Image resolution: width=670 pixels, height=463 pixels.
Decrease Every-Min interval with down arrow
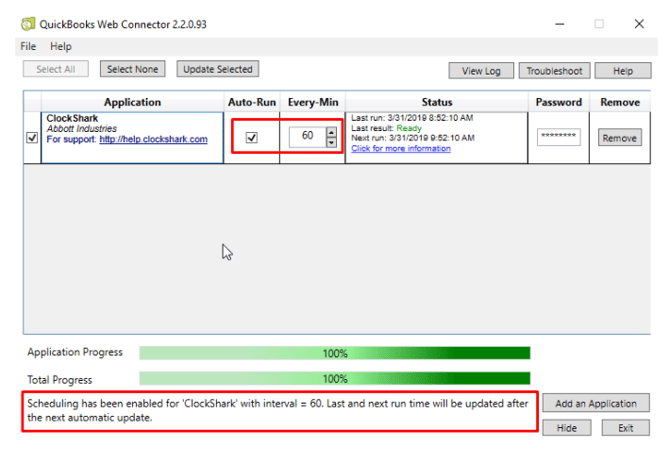(331, 143)
